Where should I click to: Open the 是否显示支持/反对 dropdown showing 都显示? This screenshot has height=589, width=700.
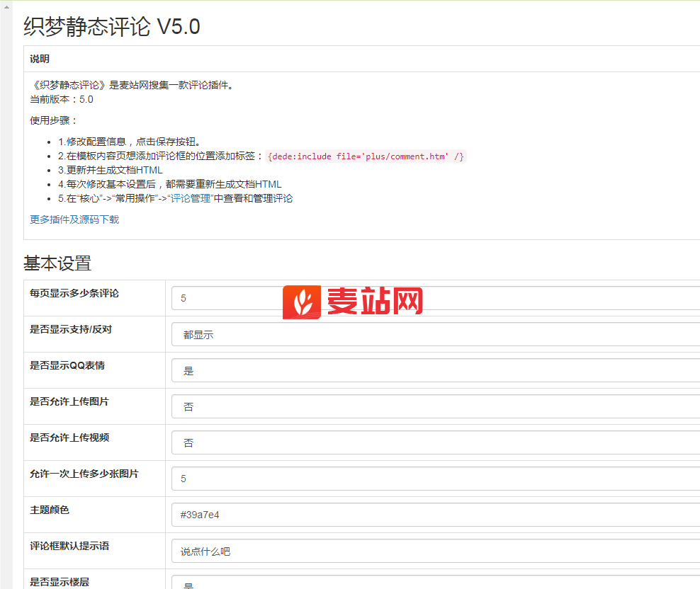click(435, 334)
